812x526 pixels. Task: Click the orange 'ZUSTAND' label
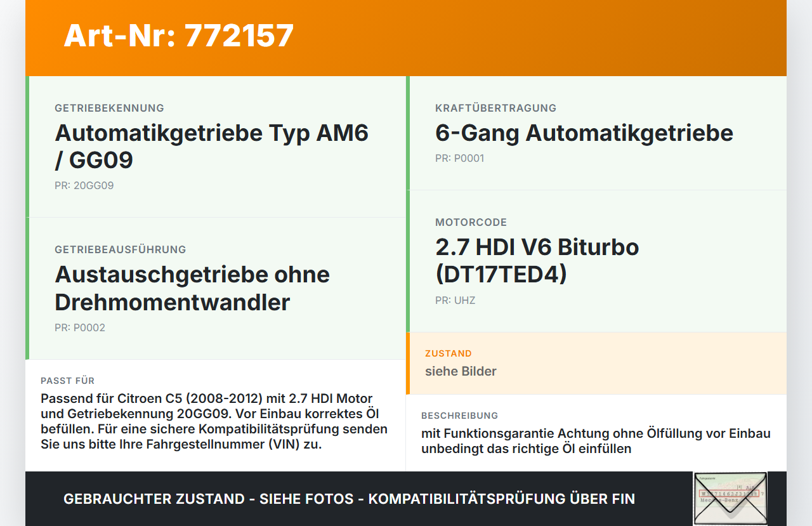(449, 353)
